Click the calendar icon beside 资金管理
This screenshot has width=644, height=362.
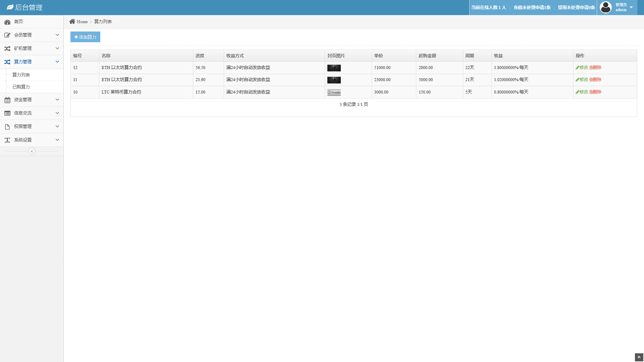tap(7, 100)
